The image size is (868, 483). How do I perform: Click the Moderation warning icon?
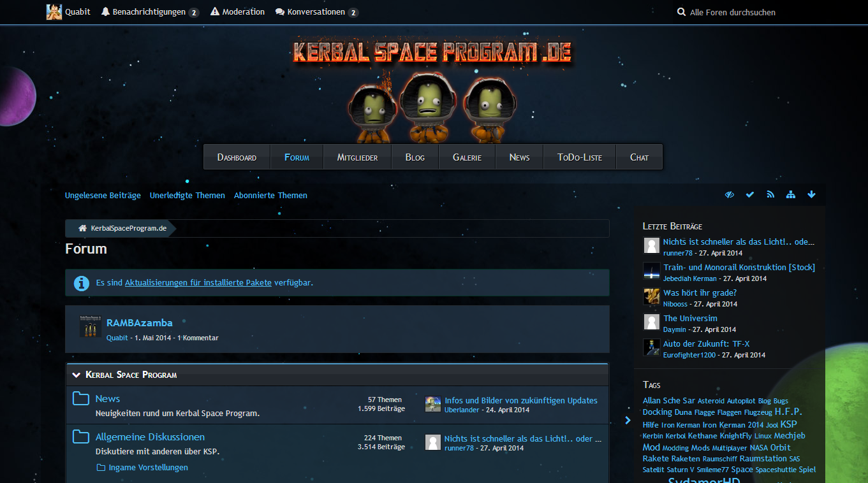tap(215, 12)
